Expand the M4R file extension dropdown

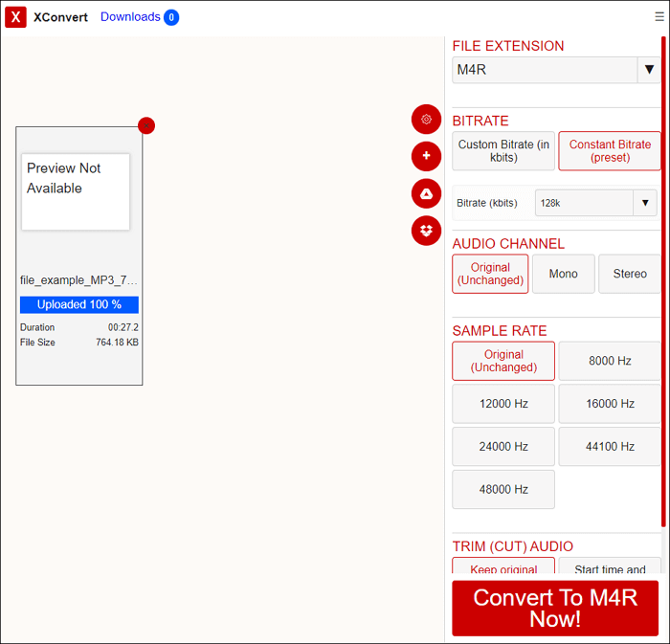click(x=556, y=70)
